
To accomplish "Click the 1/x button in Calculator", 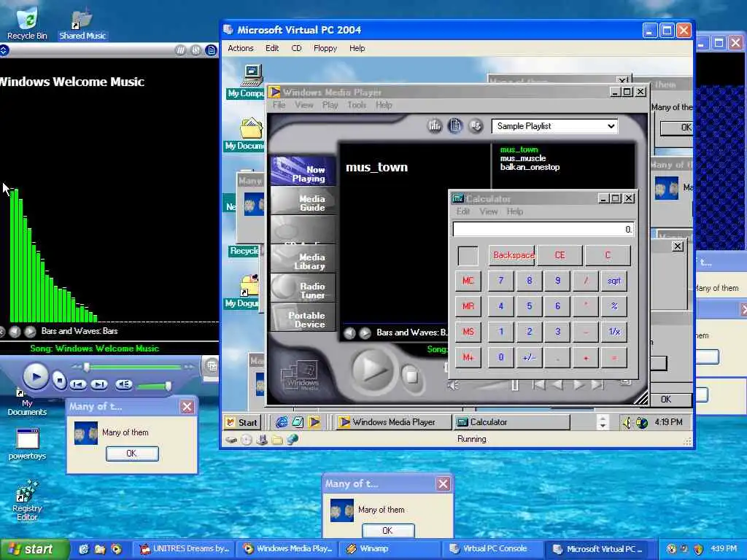I will tap(614, 332).
